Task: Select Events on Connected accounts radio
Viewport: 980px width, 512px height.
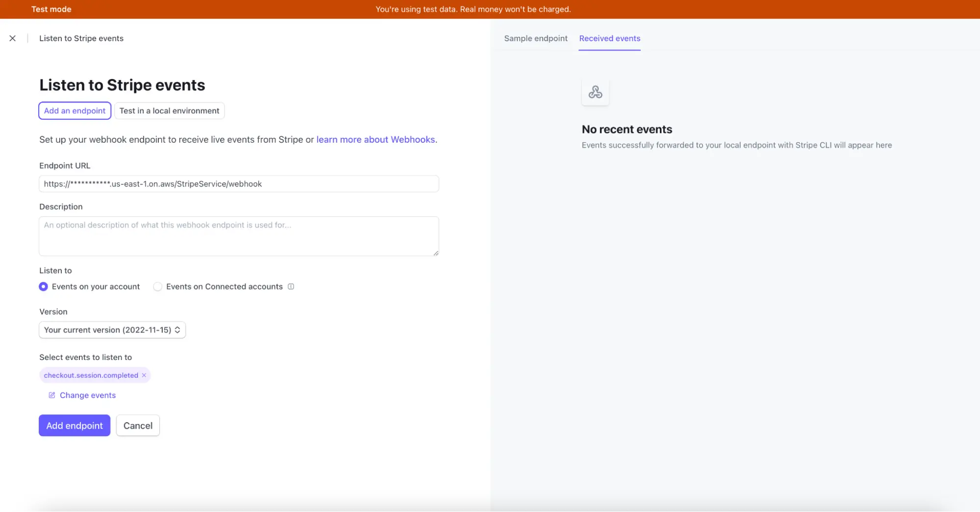Action: [157, 286]
